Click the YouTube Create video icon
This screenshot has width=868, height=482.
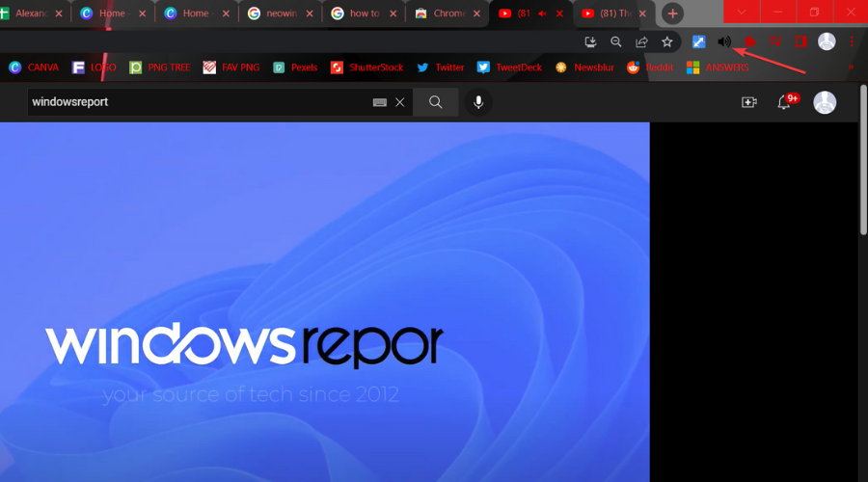tap(749, 102)
